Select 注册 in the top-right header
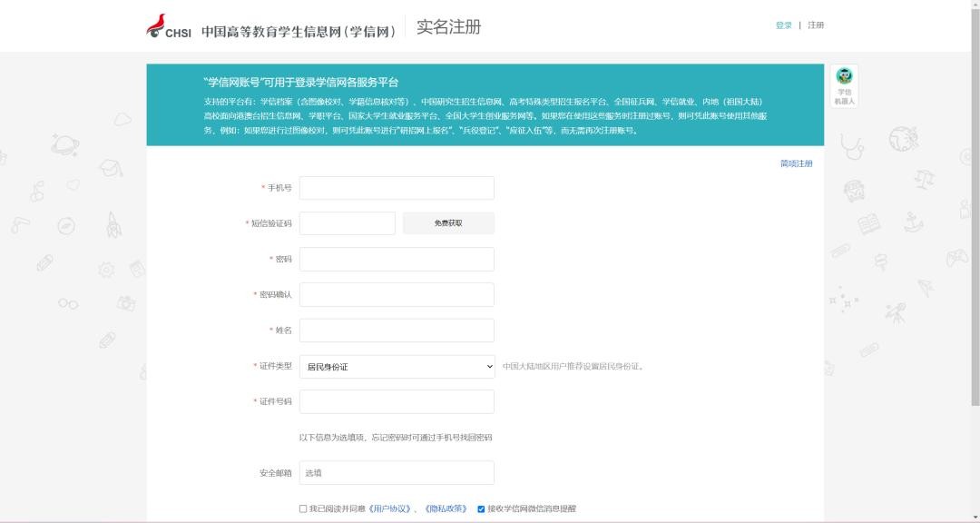The width and height of the screenshot is (980, 523). click(x=816, y=25)
